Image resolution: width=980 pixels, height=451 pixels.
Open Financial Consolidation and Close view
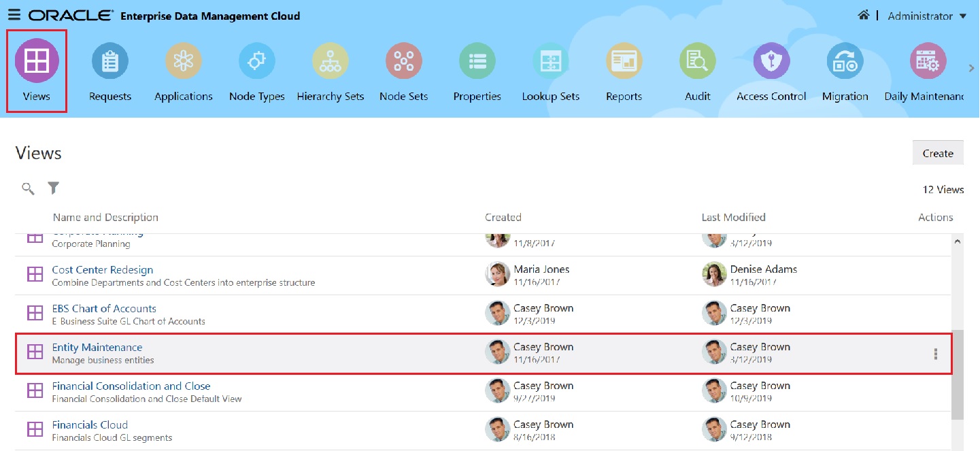pyautogui.click(x=131, y=386)
